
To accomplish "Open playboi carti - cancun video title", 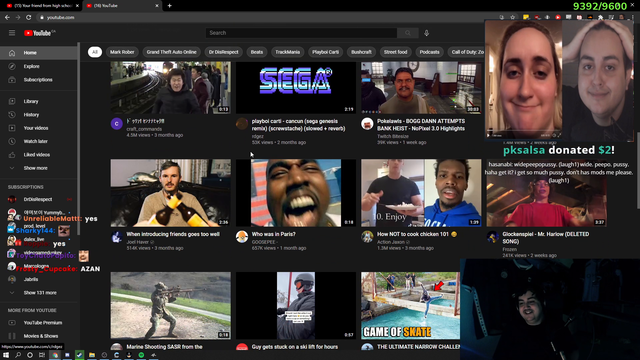I will click(298, 125).
